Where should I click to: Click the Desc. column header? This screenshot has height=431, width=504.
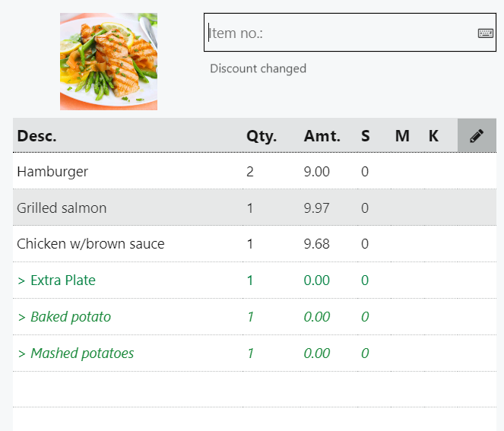coord(36,136)
